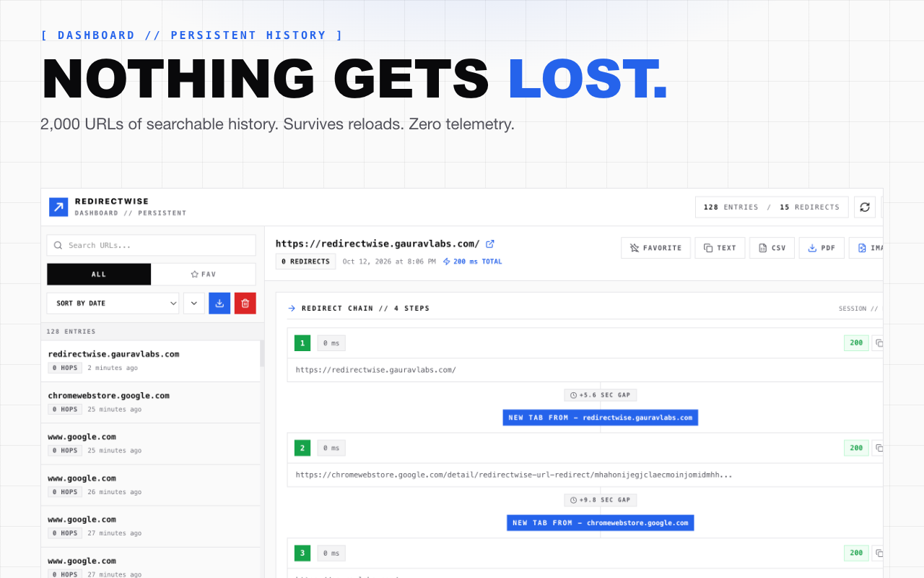Click the sidebar scrollbar thumb
924x578 pixels.
point(262,354)
